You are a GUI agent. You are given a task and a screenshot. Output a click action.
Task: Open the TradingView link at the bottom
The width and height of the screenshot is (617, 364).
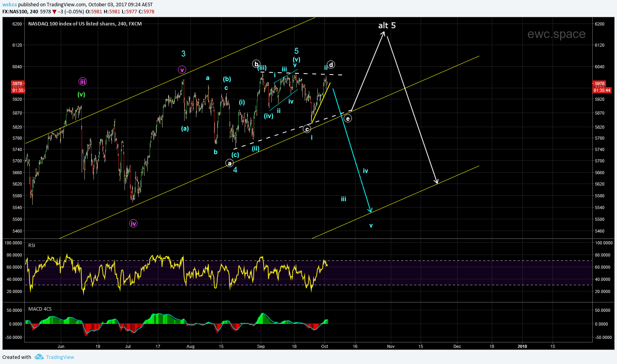coord(60,357)
